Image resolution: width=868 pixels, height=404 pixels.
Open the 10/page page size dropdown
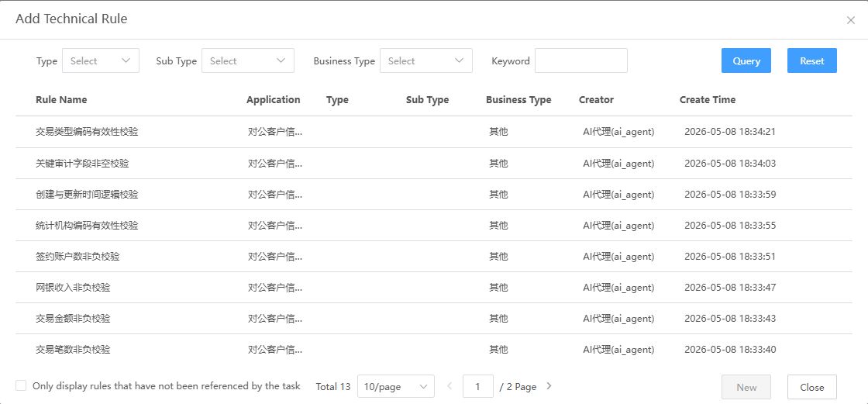(396, 387)
